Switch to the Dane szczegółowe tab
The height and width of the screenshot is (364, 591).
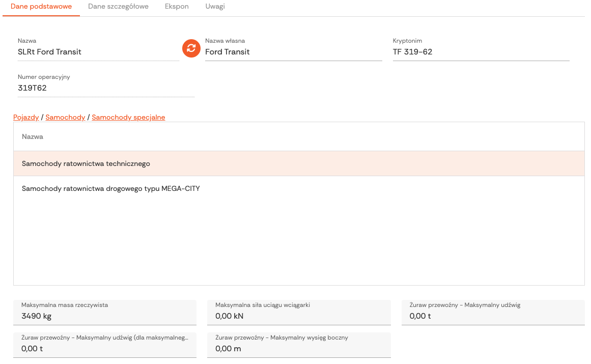click(x=118, y=7)
